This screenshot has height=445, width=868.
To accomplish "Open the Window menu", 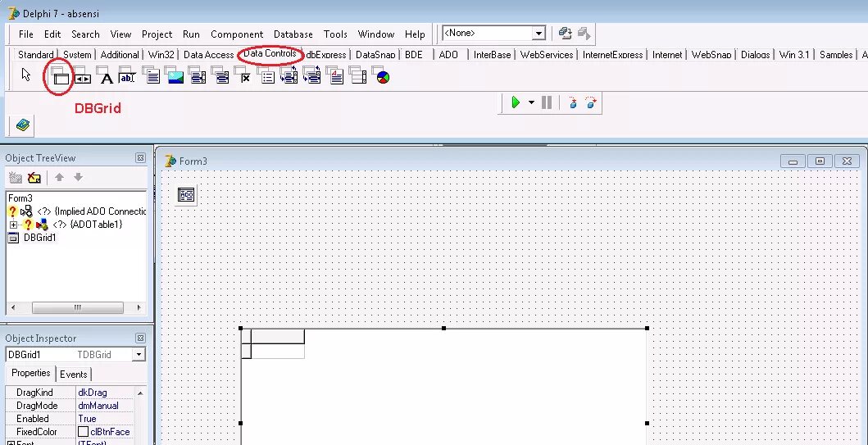I will point(376,34).
